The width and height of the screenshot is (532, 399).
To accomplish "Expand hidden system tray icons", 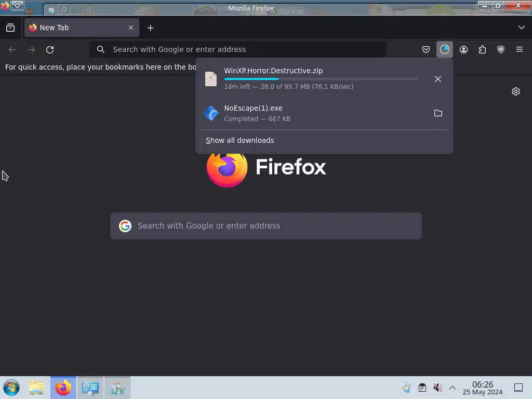I will (453, 388).
